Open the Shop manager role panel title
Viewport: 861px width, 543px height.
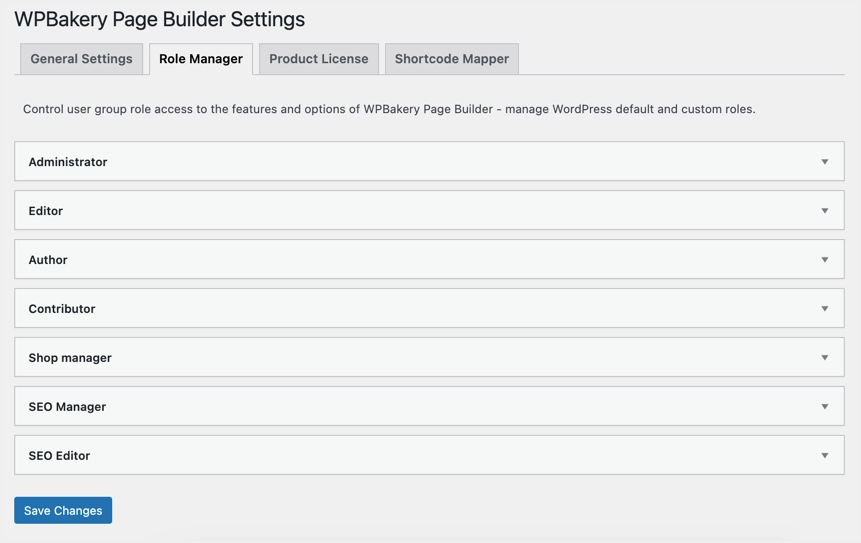(70, 358)
